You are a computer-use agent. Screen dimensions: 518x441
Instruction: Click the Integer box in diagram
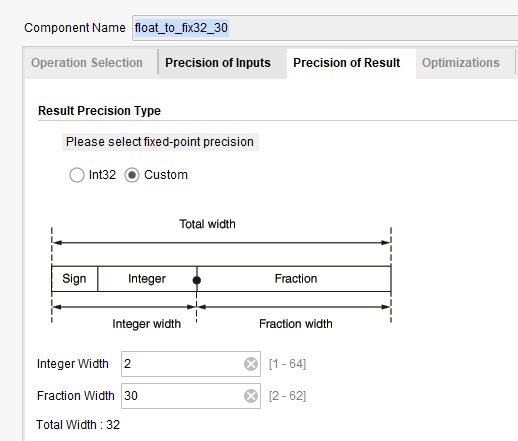(x=147, y=279)
